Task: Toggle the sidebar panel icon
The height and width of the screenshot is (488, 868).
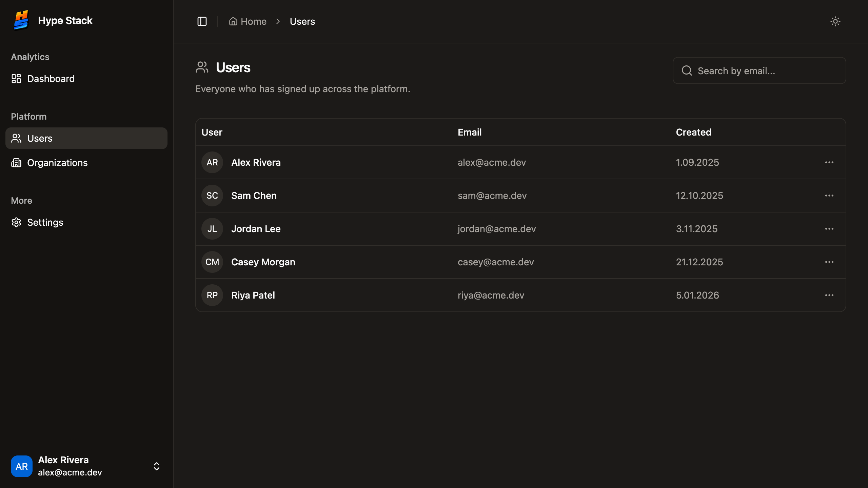Action: tap(202, 21)
